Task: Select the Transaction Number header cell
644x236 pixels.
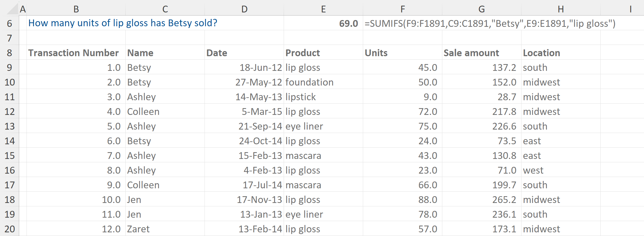Action: tap(74, 53)
